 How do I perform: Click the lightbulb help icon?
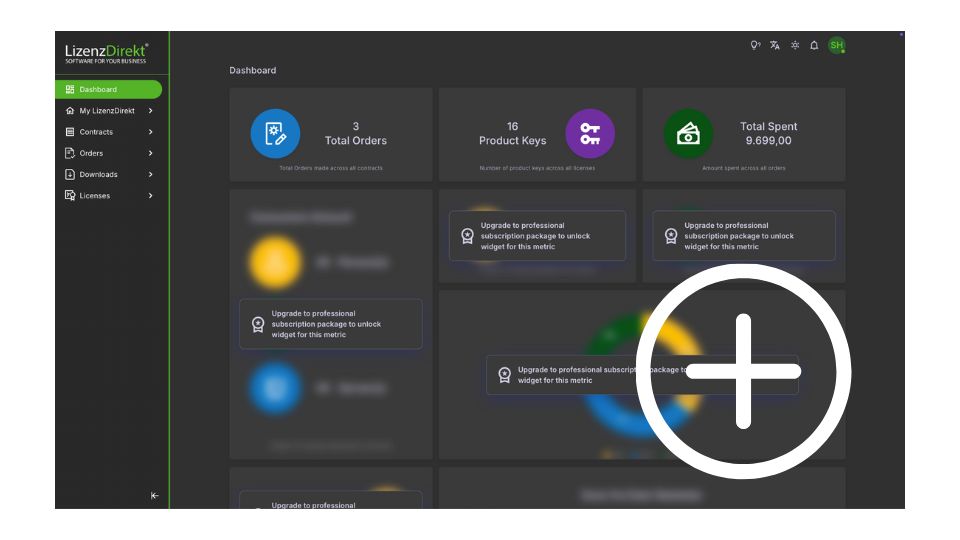pos(755,45)
